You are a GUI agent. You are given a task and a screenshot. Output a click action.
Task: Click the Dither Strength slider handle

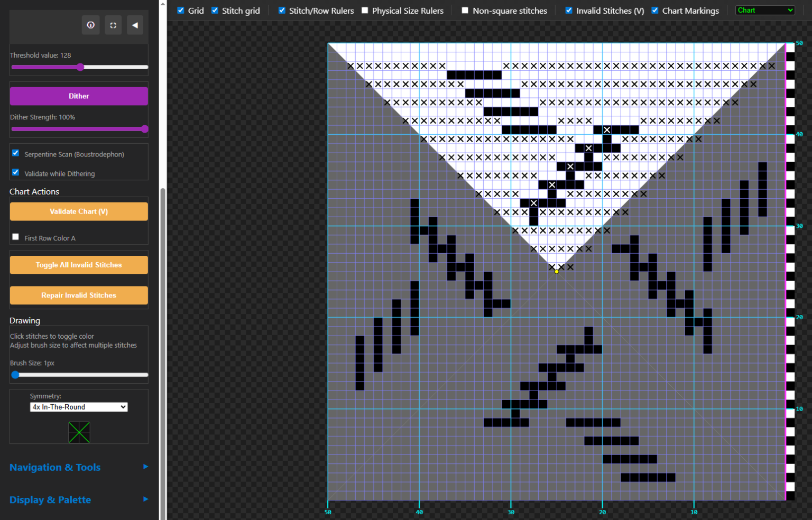(145, 129)
